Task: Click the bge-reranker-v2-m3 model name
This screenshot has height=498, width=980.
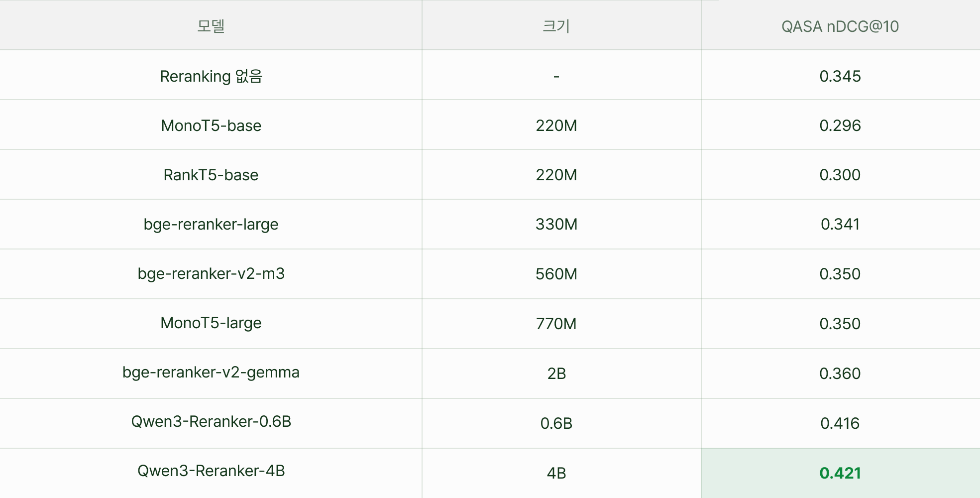Action: (x=211, y=273)
